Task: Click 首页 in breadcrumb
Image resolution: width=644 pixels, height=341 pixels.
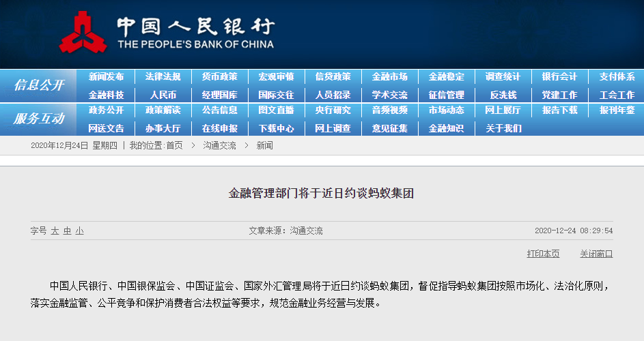Action: pyautogui.click(x=174, y=145)
